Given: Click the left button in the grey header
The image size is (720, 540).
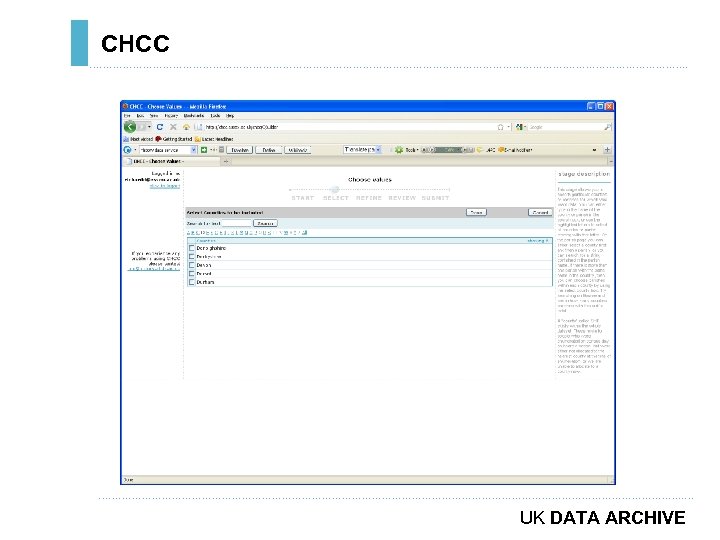Looking at the screenshot, I should tap(476, 212).
